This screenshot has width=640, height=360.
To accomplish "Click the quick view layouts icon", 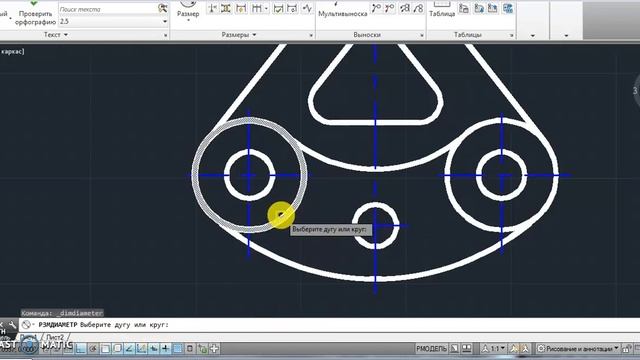I will [454, 349].
